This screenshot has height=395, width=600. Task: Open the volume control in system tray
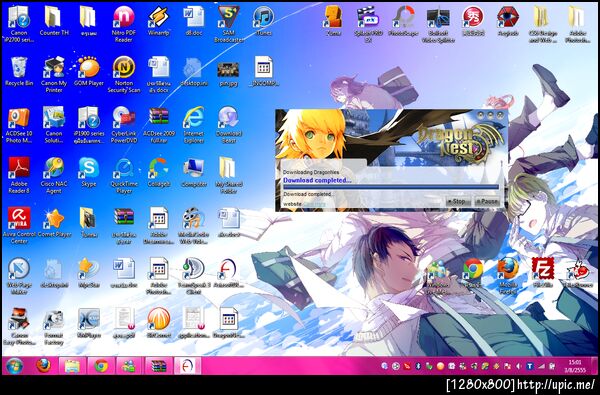(518, 366)
